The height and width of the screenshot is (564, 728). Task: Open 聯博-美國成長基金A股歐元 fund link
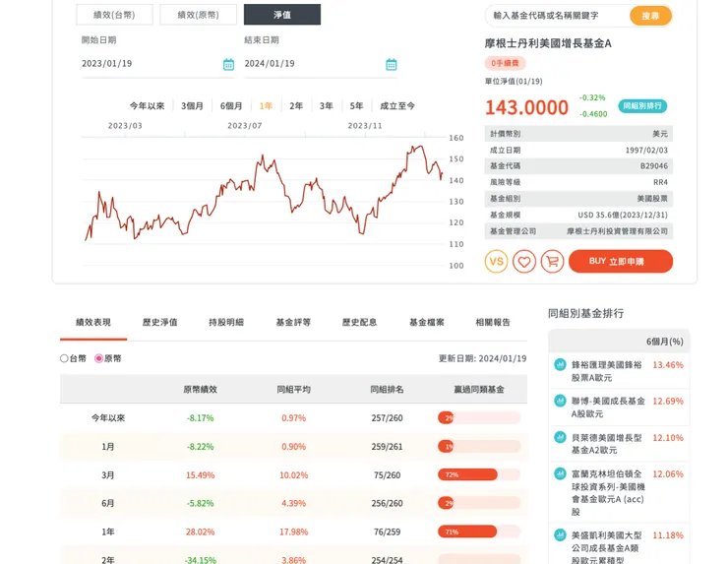click(608, 407)
